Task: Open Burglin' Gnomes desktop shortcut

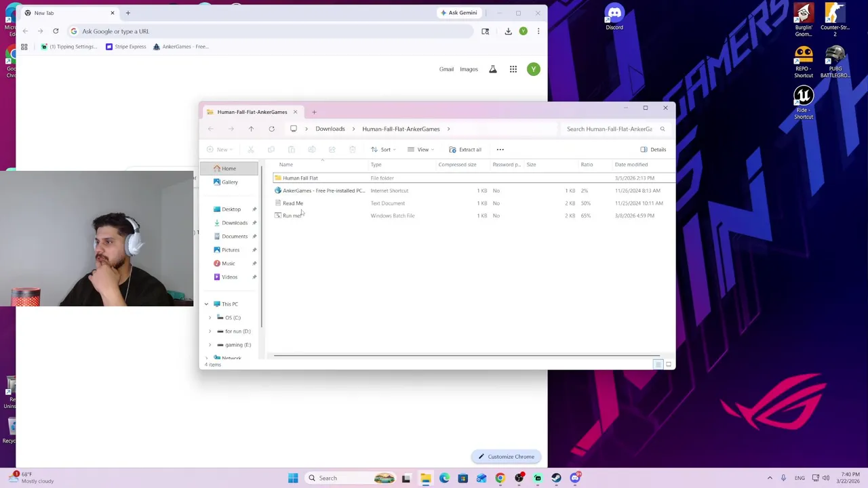Action: pos(804,20)
